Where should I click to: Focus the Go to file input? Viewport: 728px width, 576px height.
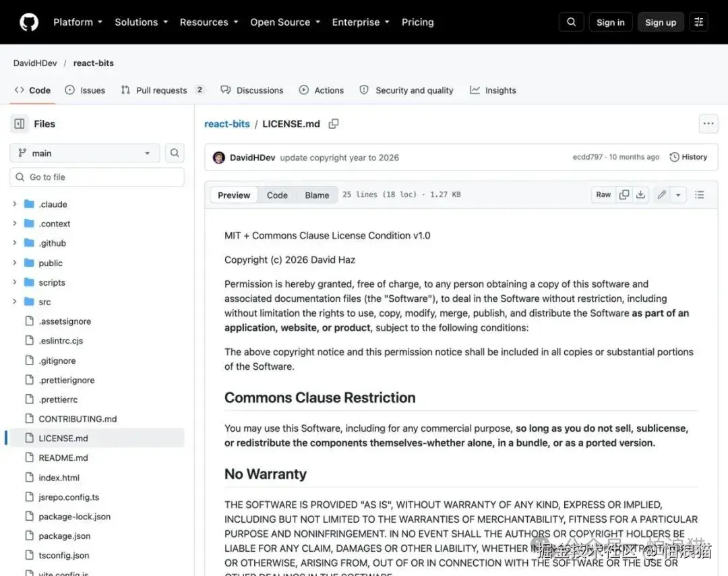click(x=97, y=177)
